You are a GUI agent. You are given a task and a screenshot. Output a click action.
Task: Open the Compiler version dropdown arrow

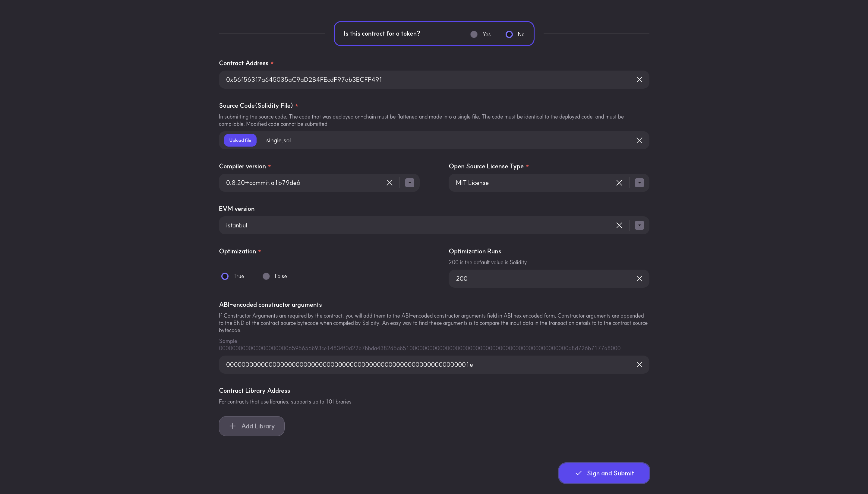coord(409,183)
